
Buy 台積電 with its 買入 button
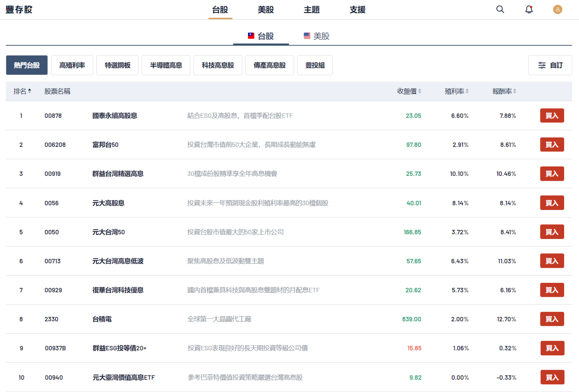[x=552, y=319]
